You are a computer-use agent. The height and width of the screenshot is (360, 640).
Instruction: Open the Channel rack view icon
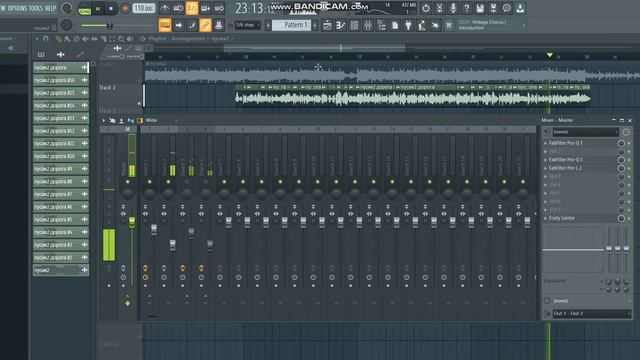(354, 25)
